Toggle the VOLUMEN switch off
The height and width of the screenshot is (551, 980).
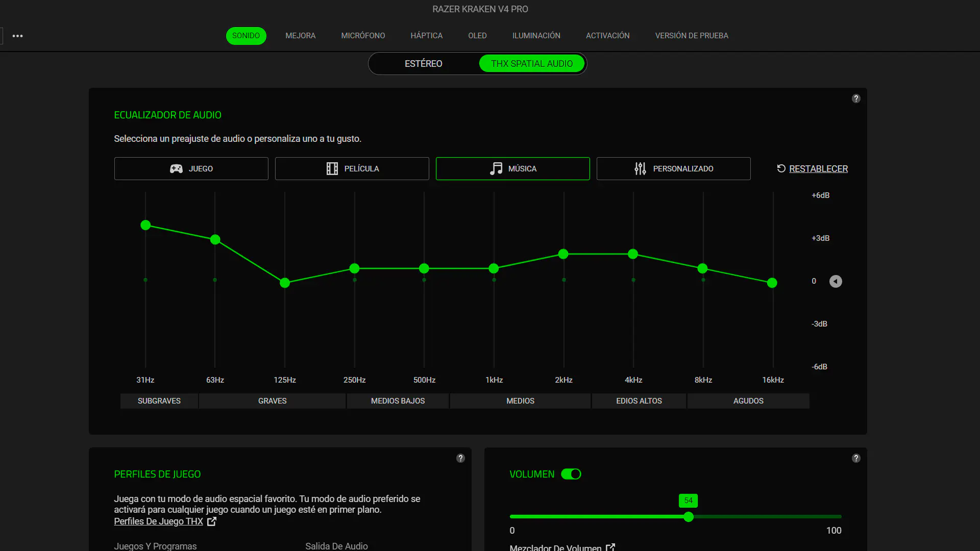click(x=571, y=474)
